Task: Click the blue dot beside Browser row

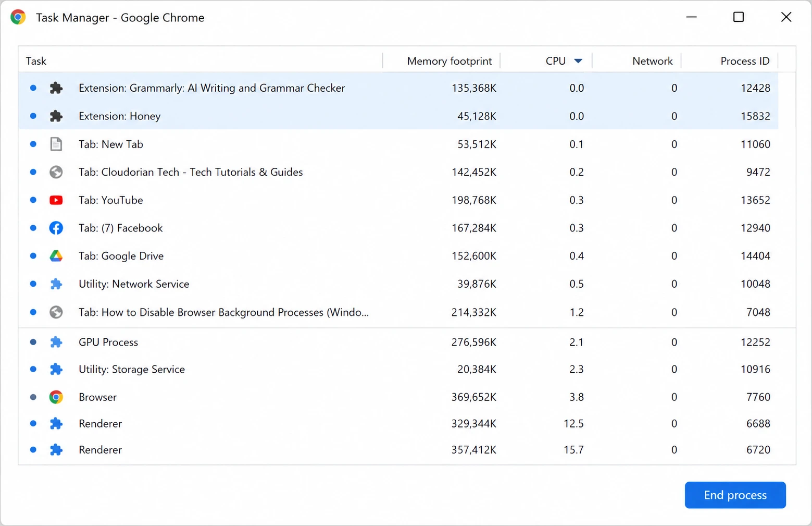Action: coord(33,397)
